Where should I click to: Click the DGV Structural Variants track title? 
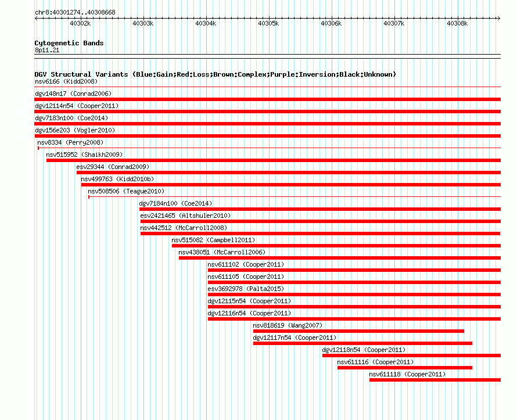tap(215, 74)
